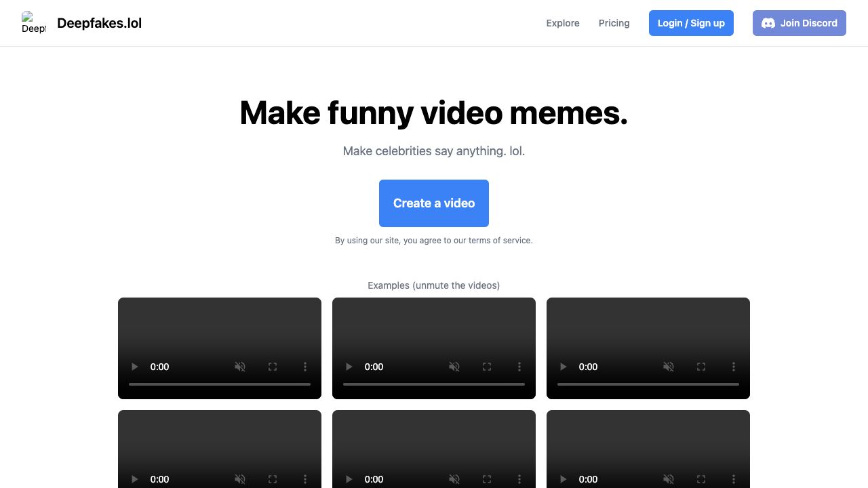Click the Join Discord button
Screen dimensions: 868x488
coord(799,23)
